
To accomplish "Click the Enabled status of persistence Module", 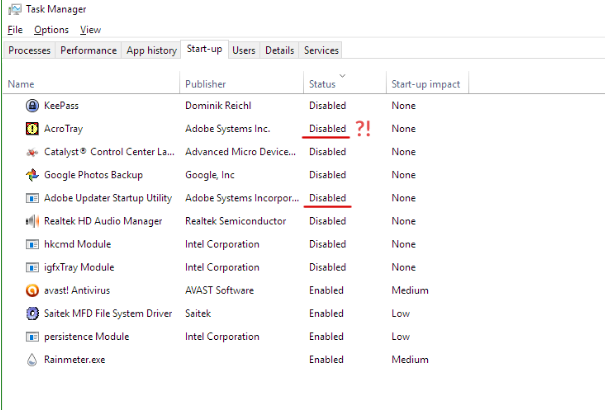I will (326, 337).
